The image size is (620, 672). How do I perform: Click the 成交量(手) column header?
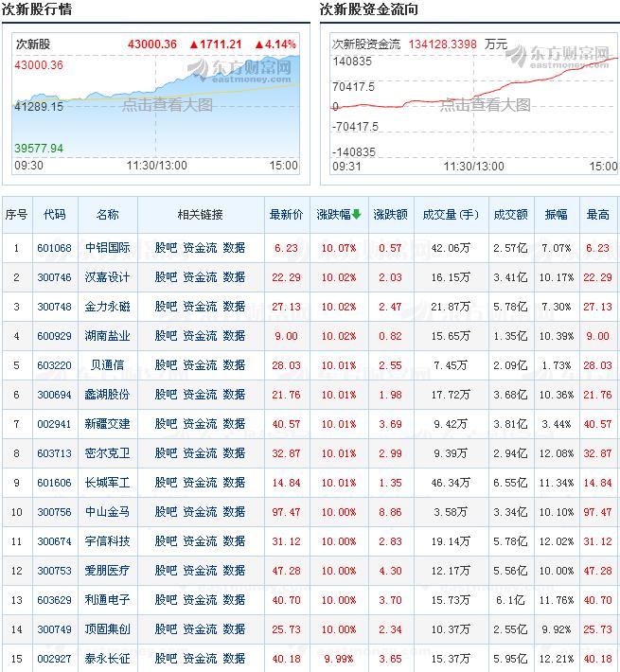pyautogui.click(x=451, y=214)
